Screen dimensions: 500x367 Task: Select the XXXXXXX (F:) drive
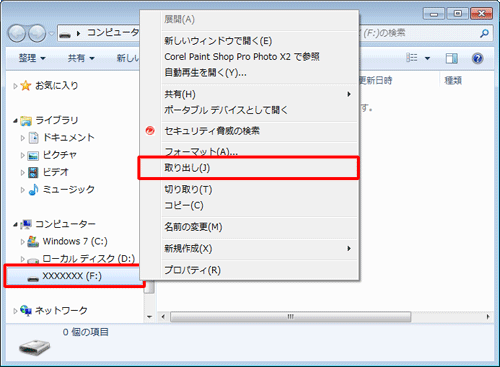[x=75, y=276]
